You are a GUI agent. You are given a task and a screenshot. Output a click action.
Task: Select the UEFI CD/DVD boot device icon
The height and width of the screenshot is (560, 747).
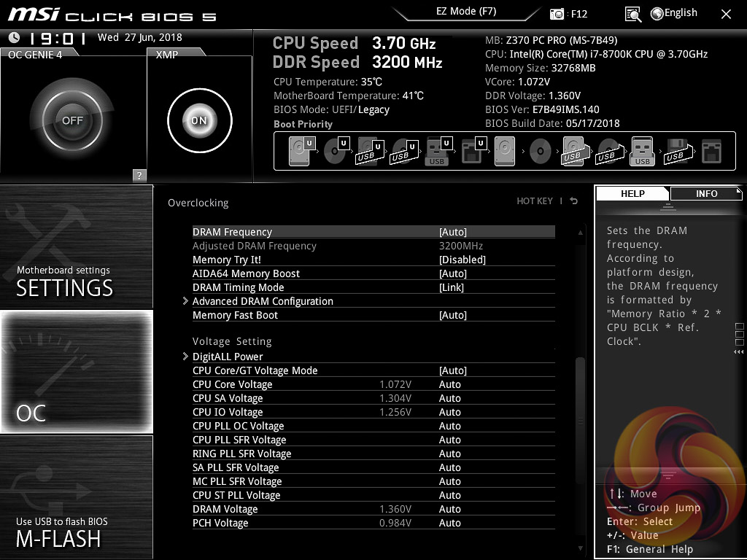click(336, 151)
